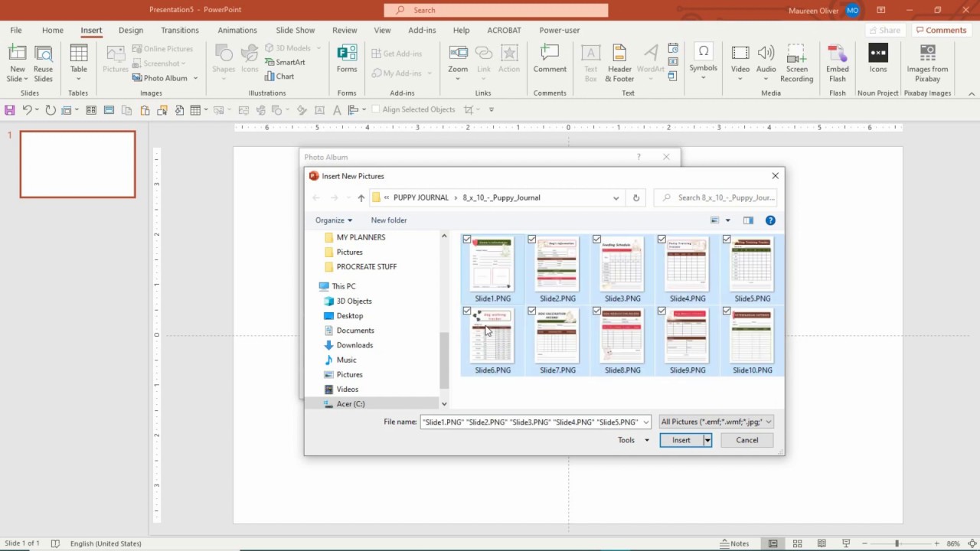Click the Cancel button
The height and width of the screenshot is (551, 980).
tap(747, 440)
